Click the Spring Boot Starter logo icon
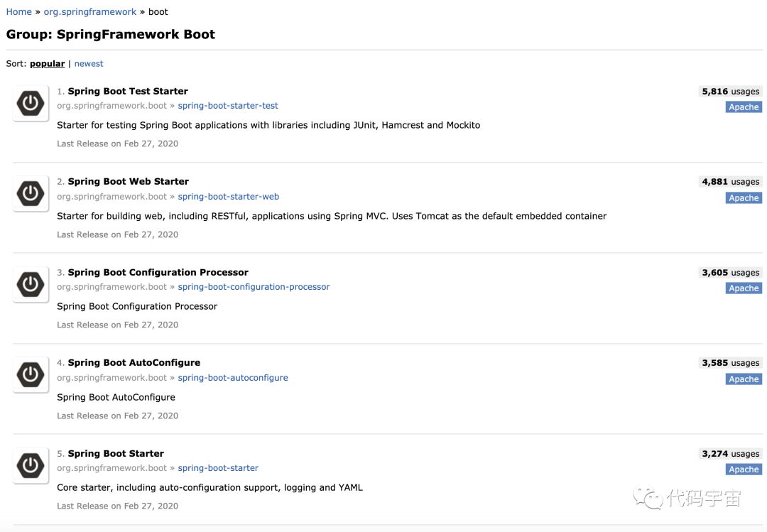 click(x=30, y=466)
